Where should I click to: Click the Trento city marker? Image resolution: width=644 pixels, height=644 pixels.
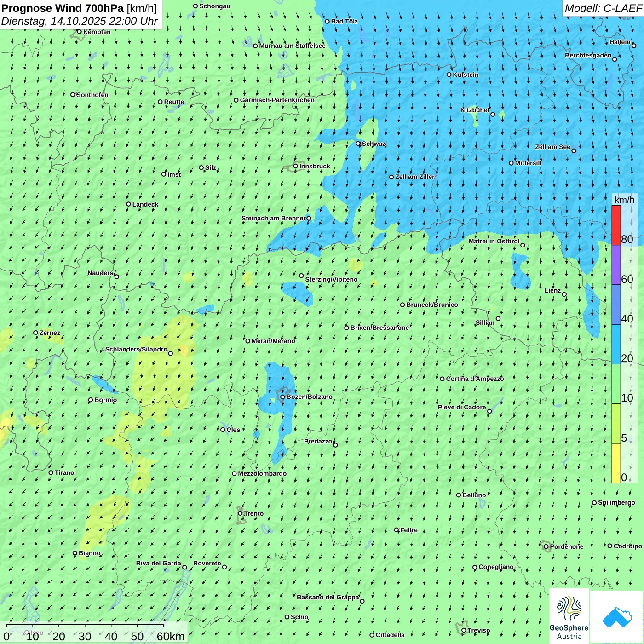[x=240, y=513]
